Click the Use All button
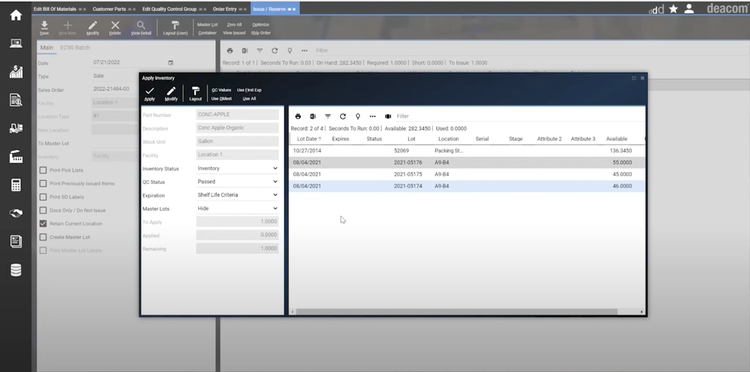This screenshot has height=372, width=750. point(249,98)
